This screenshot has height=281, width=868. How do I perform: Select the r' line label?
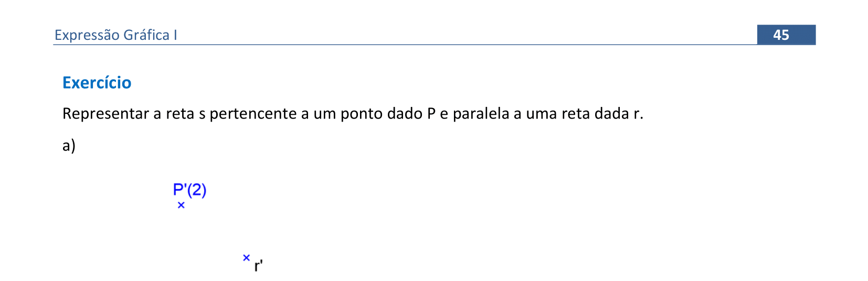pyautogui.click(x=258, y=266)
